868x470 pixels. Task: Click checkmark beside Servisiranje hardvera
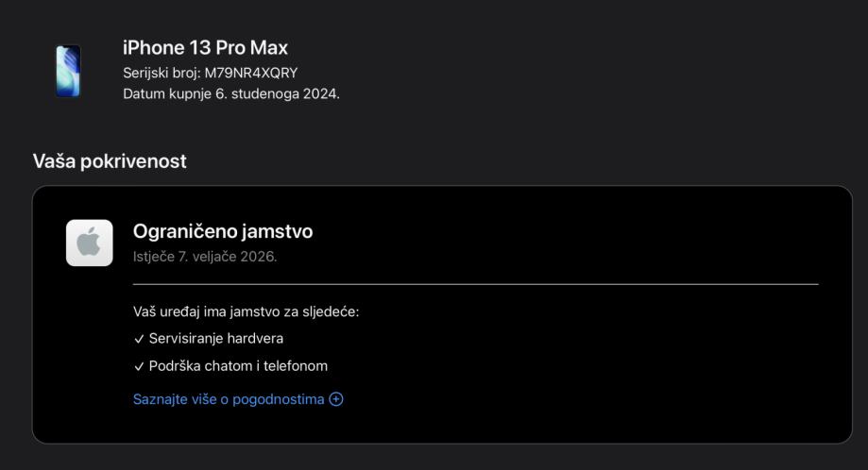click(x=139, y=339)
